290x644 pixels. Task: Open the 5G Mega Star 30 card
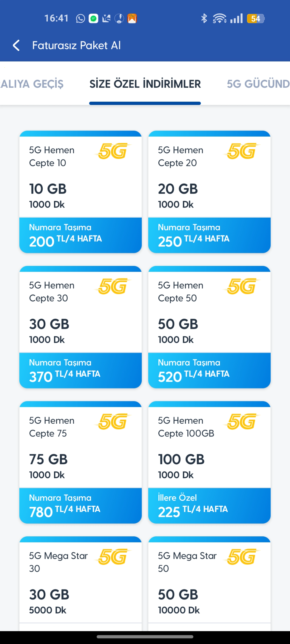pos(81,583)
